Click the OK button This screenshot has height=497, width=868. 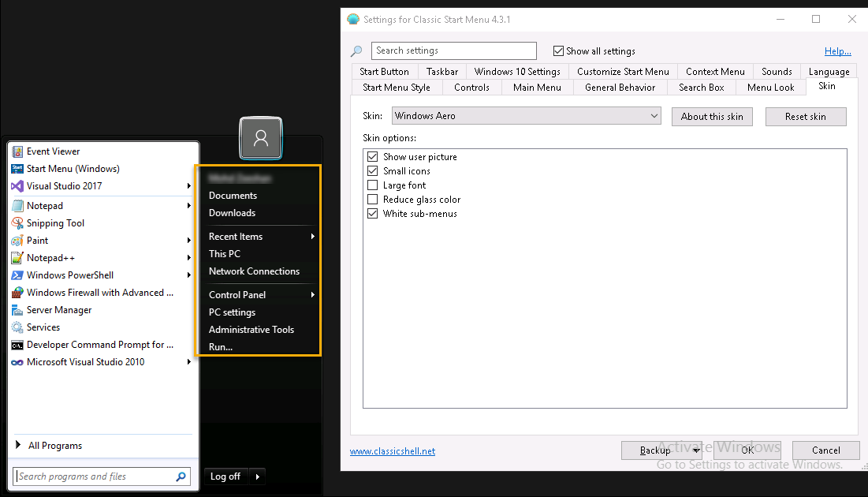pyautogui.click(x=747, y=450)
